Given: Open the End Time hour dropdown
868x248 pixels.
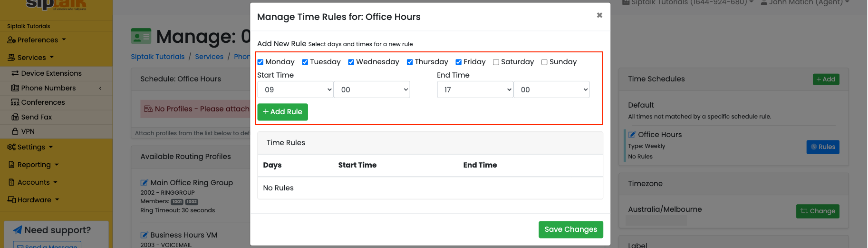Looking at the screenshot, I should click(475, 89).
